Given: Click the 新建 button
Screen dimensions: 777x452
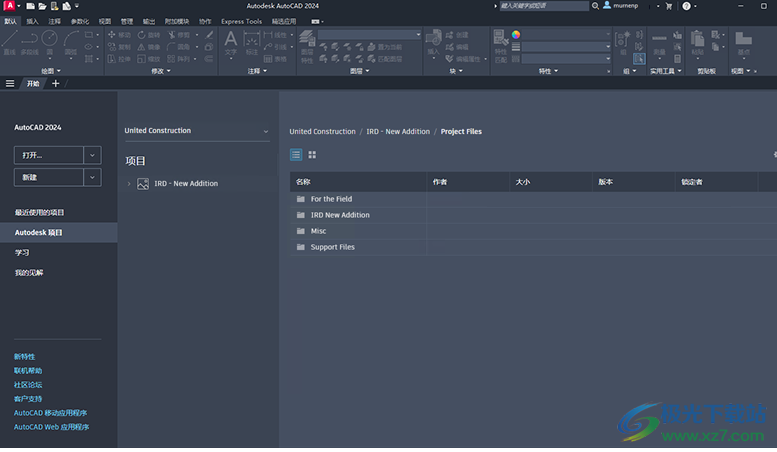Looking at the screenshot, I should click(49, 177).
